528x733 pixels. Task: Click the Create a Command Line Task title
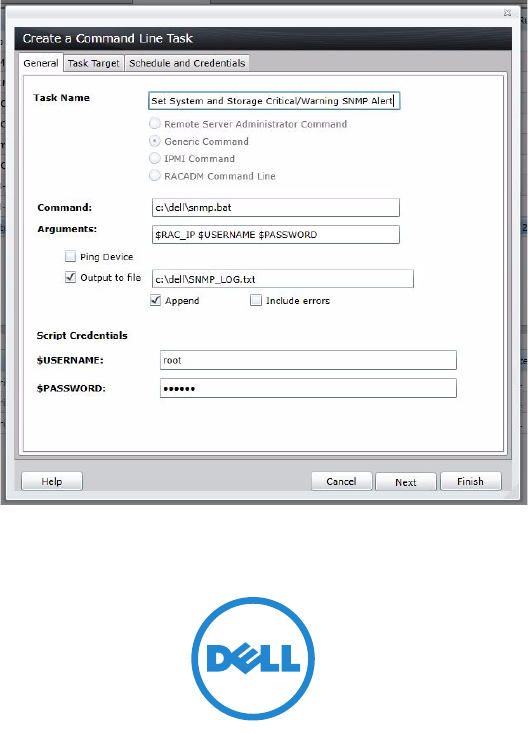108,38
